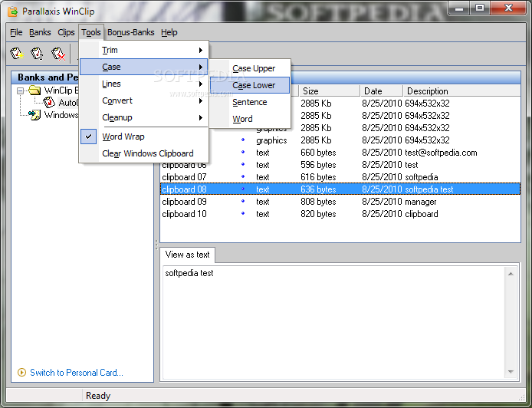Collapse the WinClip tree node

pos(21,90)
